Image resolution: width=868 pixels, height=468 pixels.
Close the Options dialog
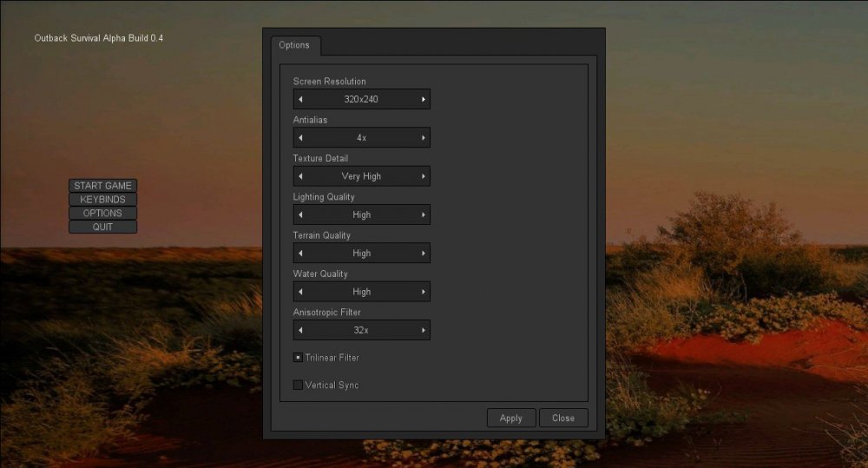tap(563, 418)
